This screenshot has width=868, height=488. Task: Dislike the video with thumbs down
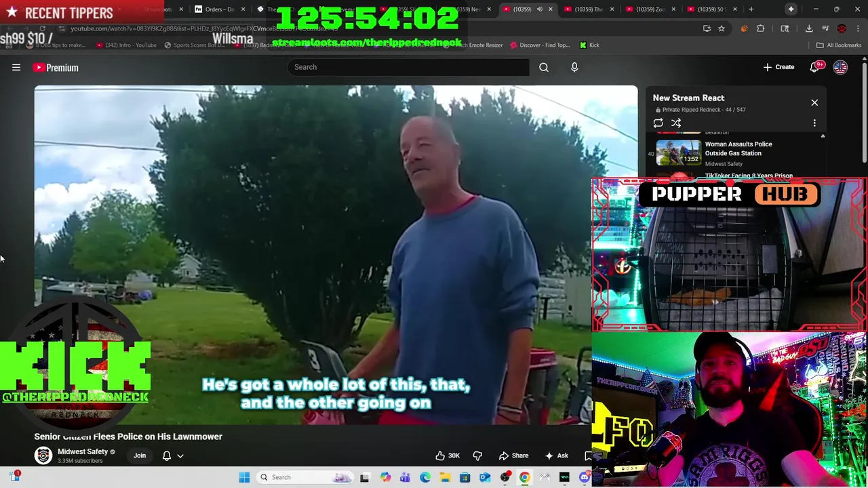pos(477,455)
